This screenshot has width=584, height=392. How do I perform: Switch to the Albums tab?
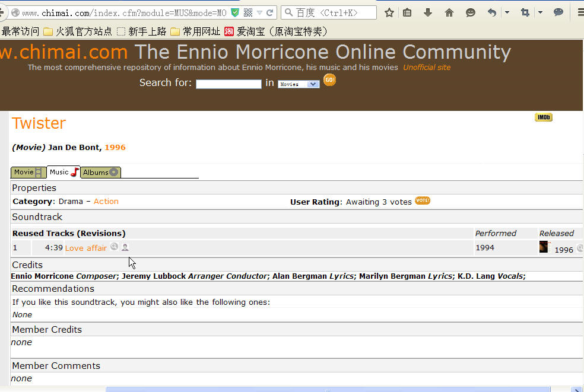[100, 173]
